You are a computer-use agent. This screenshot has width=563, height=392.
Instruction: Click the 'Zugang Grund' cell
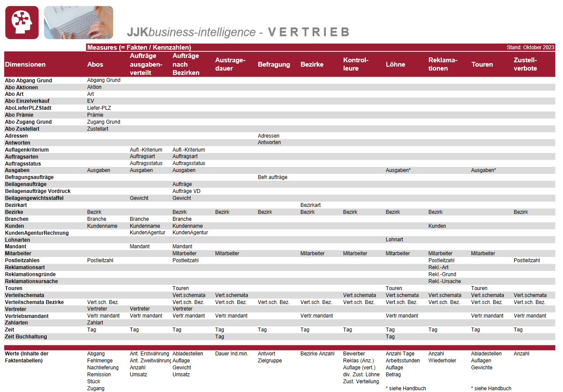click(103, 122)
